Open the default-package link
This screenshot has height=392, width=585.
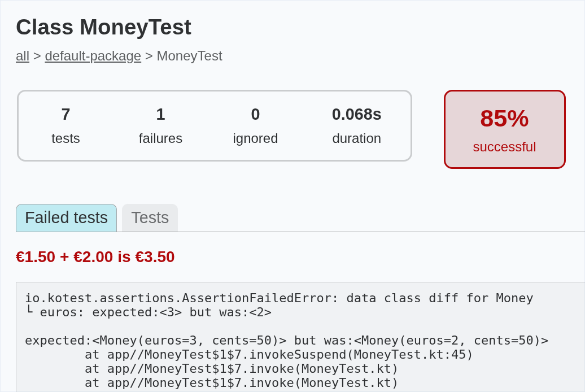(x=93, y=56)
